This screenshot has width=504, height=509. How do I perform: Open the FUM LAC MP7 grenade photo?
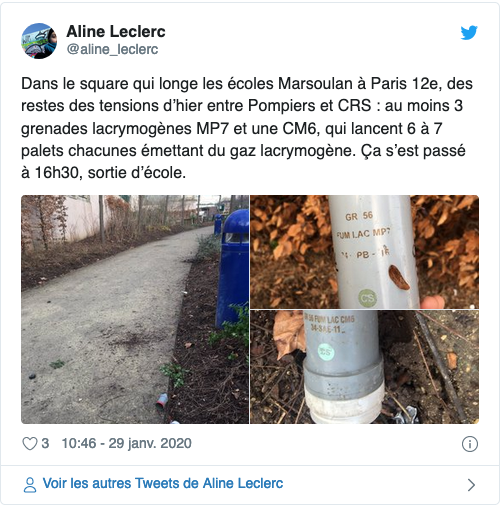pos(364,252)
